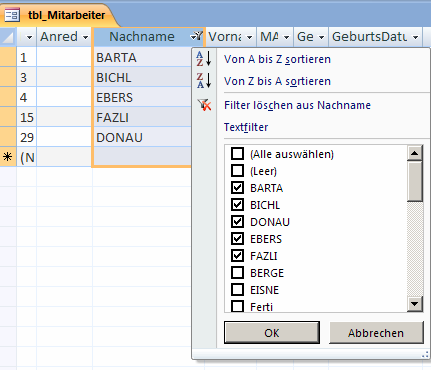Enable the BERGE checkbox
Viewport: 431px width, 370px height.
click(237, 273)
